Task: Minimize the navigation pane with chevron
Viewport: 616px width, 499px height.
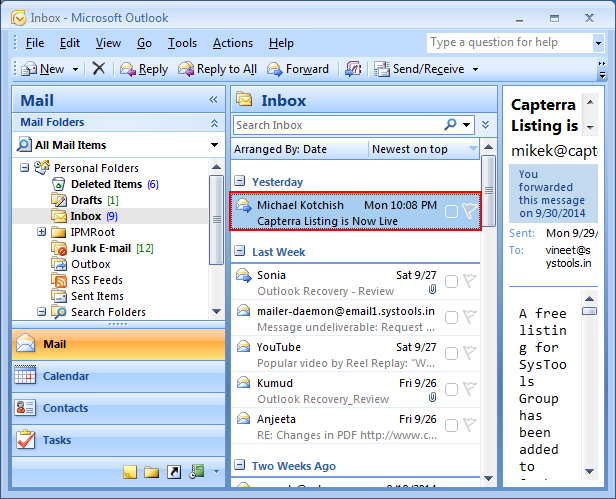Action: click(213, 99)
